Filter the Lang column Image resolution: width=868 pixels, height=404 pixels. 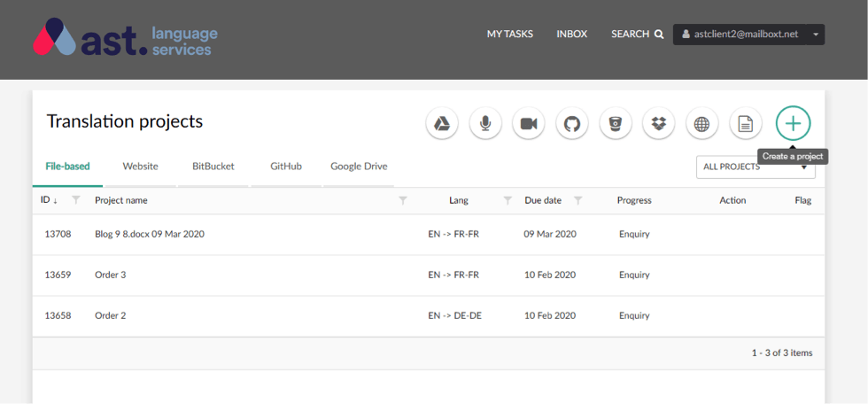(x=508, y=200)
